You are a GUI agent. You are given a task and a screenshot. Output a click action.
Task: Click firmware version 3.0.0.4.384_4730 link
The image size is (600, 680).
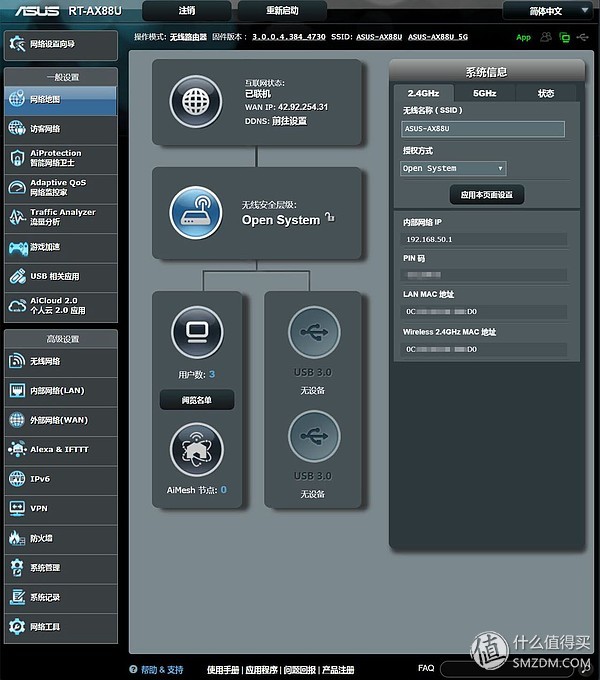click(289, 37)
